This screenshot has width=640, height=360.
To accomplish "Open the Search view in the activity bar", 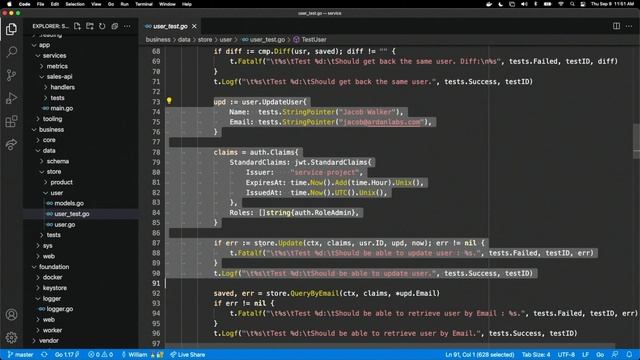I will point(11,52).
